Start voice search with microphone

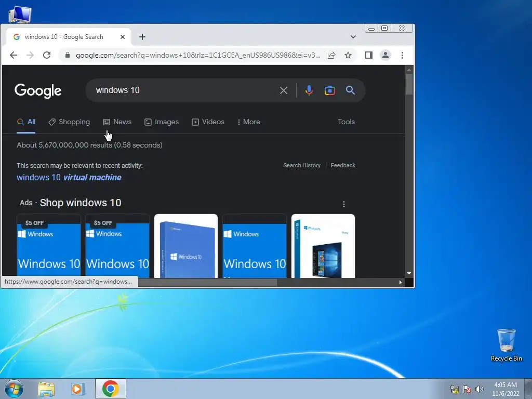pos(309,90)
